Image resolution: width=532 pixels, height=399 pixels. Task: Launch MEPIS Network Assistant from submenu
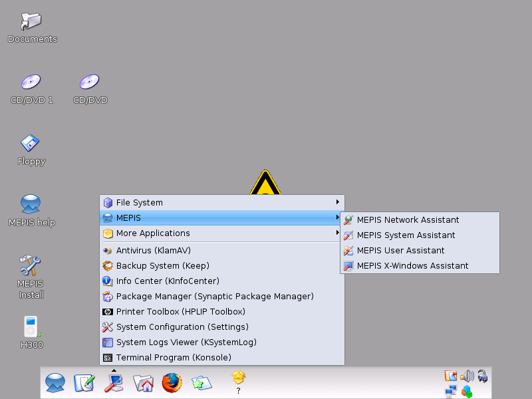pyautogui.click(x=420, y=220)
